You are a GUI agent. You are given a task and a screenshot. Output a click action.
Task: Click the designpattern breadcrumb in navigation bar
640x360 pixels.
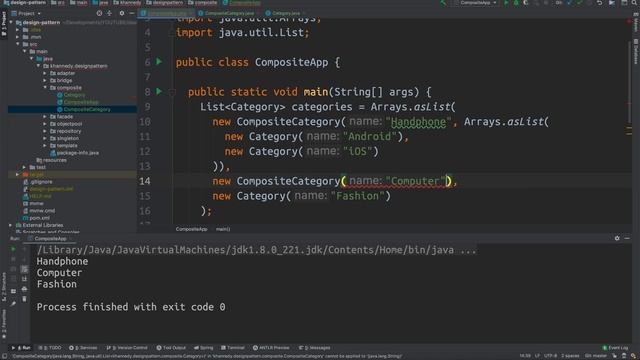tap(165, 3)
